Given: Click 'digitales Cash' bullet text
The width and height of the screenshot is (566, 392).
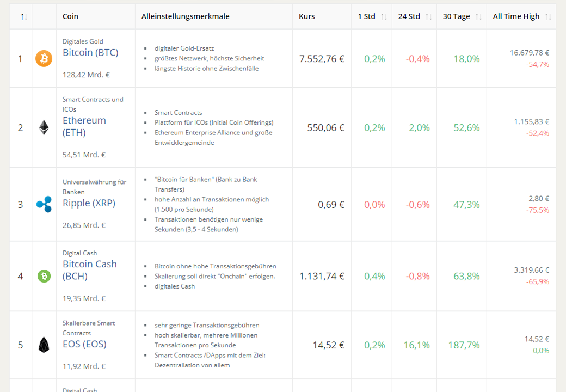Looking at the screenshot, I should 175,286.
